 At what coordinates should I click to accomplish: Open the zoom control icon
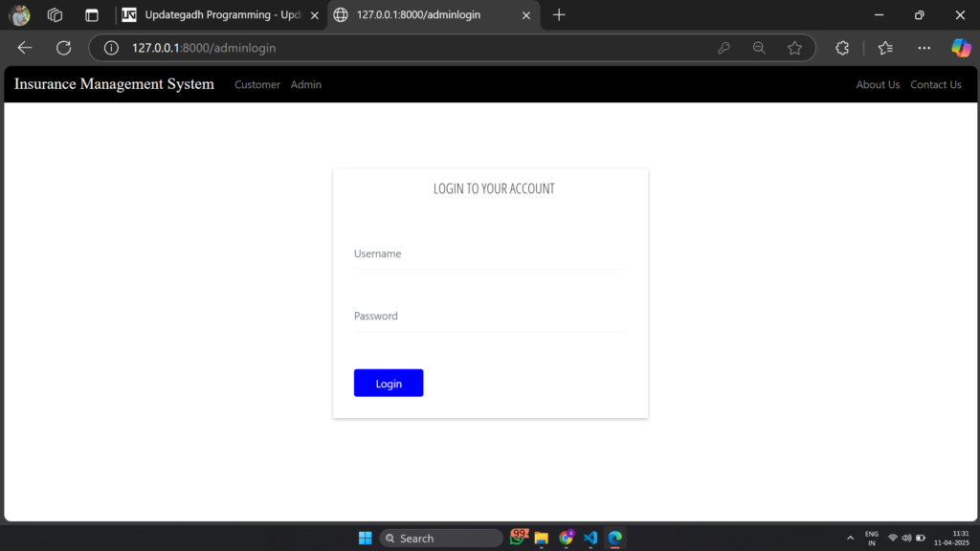point(759,48)
